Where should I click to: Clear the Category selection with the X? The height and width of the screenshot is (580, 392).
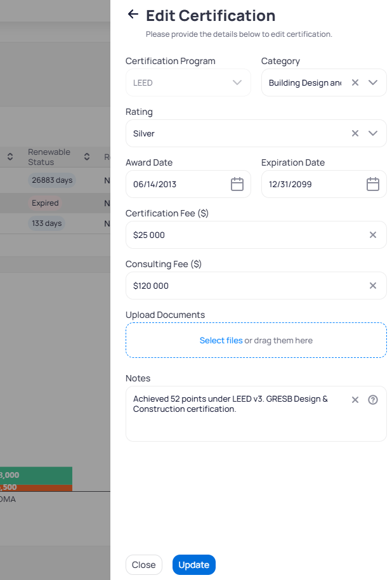tap(355, 82)
